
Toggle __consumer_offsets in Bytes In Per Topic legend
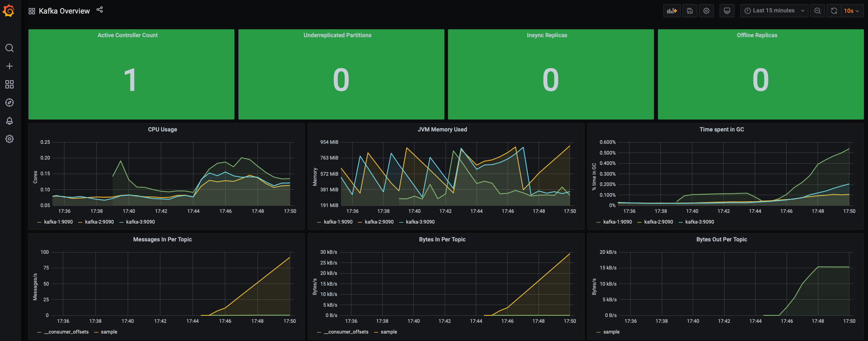pos(346,332)
